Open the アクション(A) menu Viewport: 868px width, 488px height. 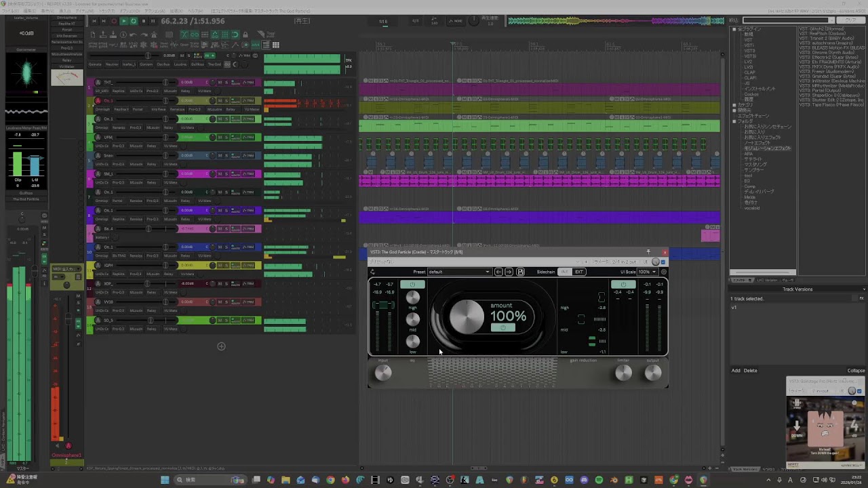155,12
